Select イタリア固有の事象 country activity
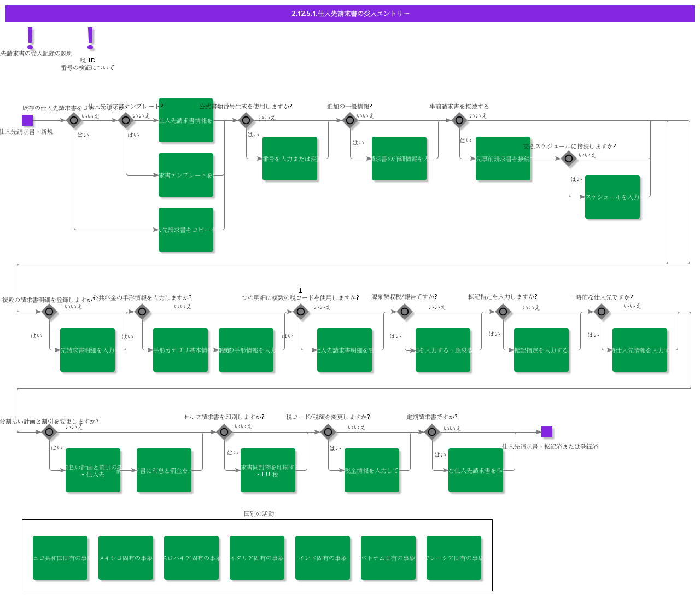Viewport: 700px width, 596px height. tap(257, 558)
